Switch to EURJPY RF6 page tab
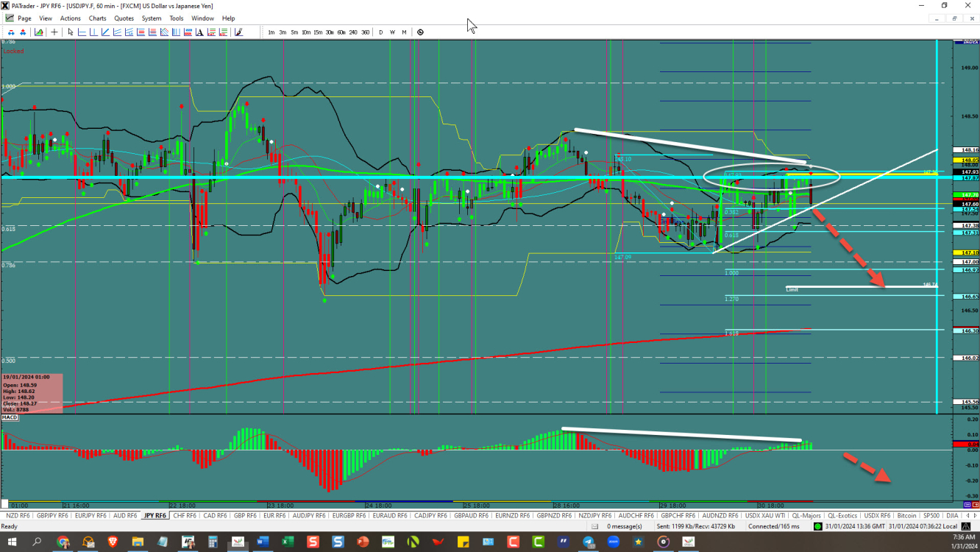The width and height of the screenshot is (980, 552). pos(90,516)
